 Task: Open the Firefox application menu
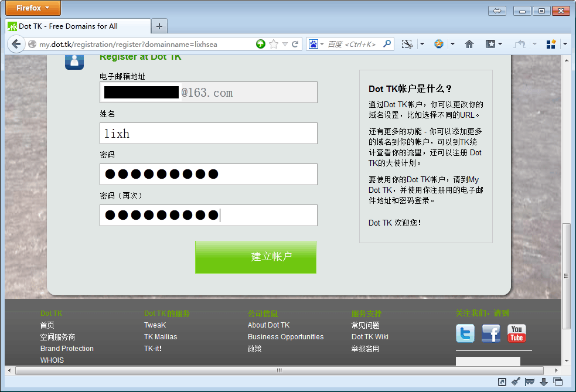pos(33,8)
